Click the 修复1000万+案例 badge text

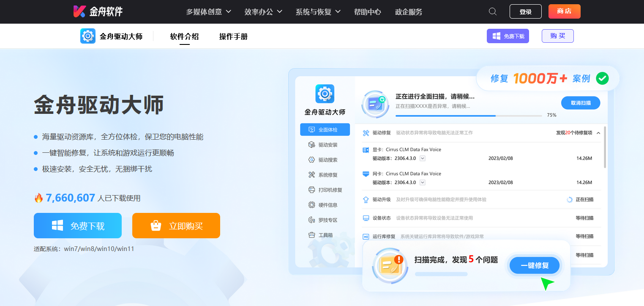(x=540, y=78)
